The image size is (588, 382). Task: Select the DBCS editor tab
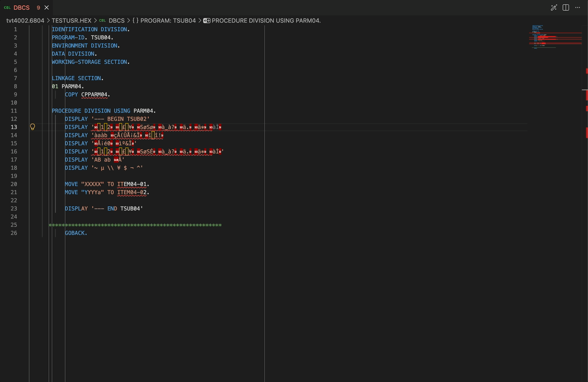tap(26, 8)
